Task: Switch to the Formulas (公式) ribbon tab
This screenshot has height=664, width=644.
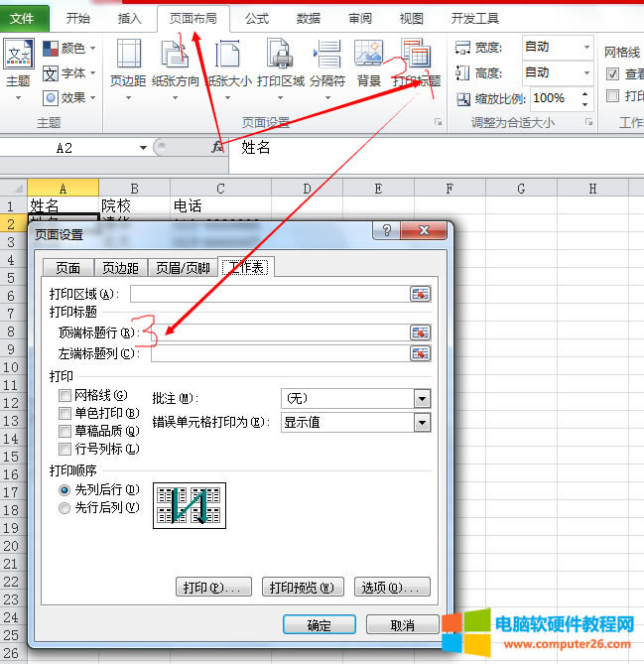Action: click(257, 18)
